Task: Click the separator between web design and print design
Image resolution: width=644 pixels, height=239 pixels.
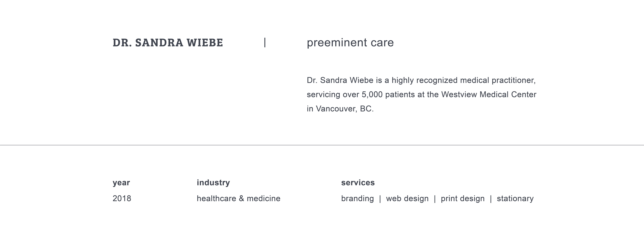Action: [435, 199]
